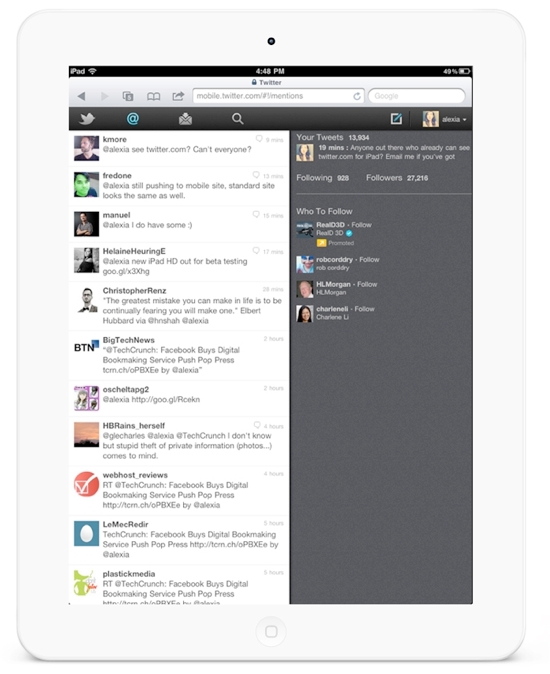Open the Twitter home bird icon

point(87,119)
